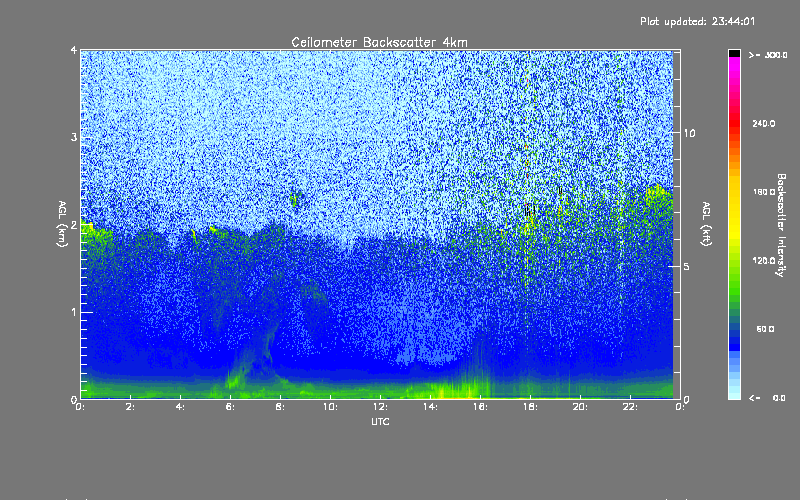Click the colorbar value '240.0'

[764, 124]
